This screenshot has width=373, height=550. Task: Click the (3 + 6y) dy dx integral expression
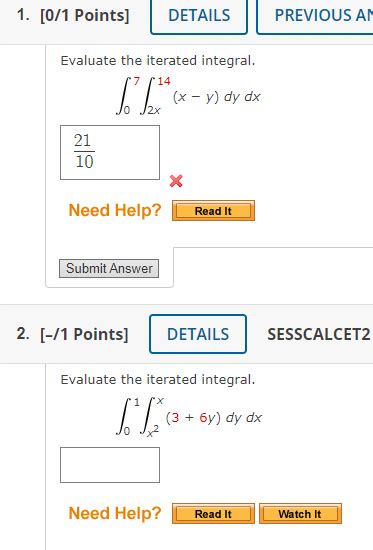coord(214,418)
